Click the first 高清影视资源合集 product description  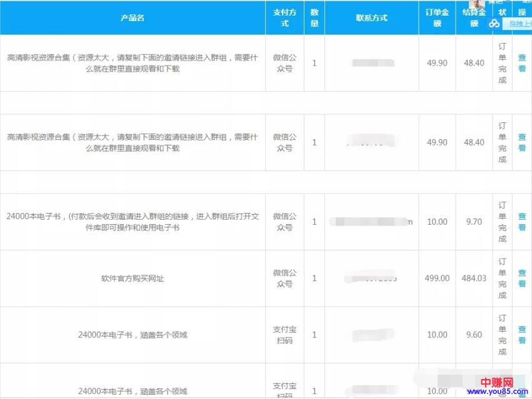[133, 63]
